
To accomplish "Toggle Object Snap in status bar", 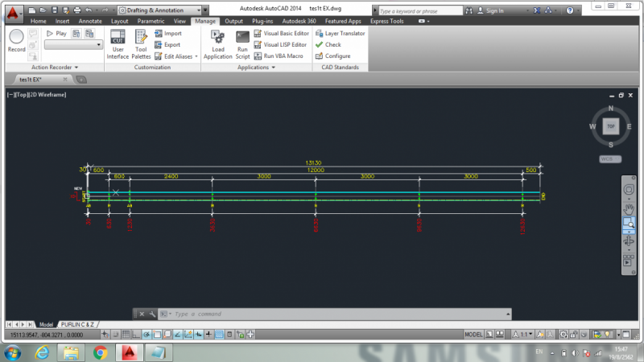I will point(157,335).
